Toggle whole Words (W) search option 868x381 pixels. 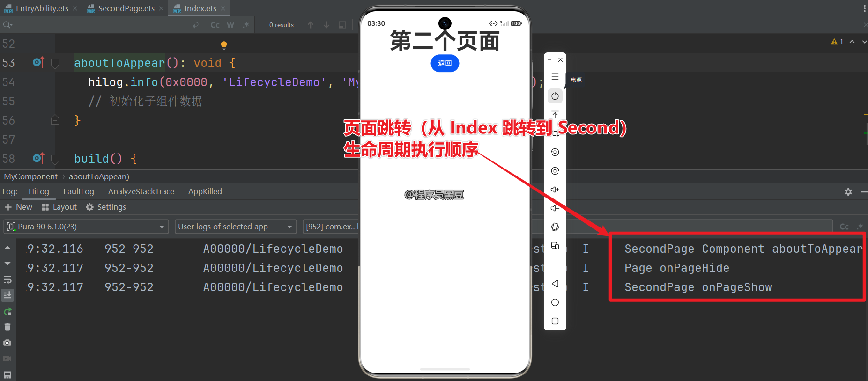[x=230, y=25]
